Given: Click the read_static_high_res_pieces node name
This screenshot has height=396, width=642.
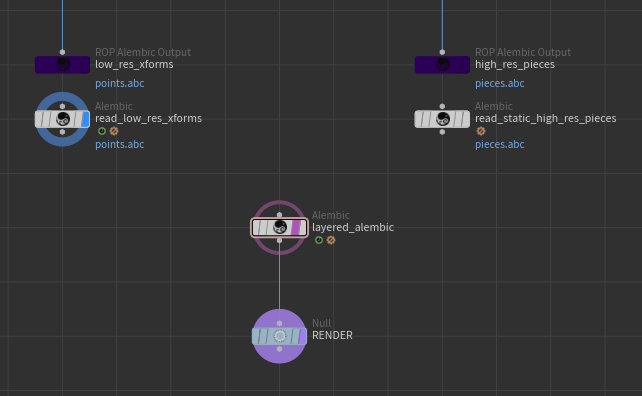Looking at the screenshot, I should click(546, 118).
